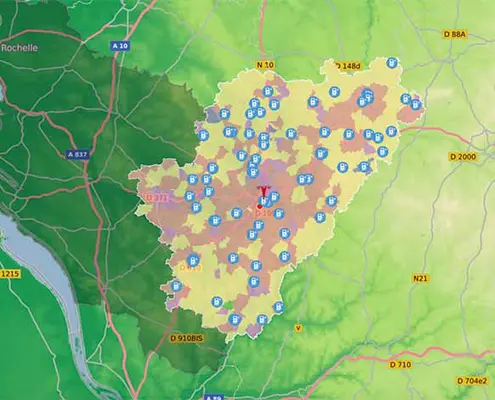Screen dimensions: 495x400
Task: Click the D 88A road label
Action: tap(455, 34)
